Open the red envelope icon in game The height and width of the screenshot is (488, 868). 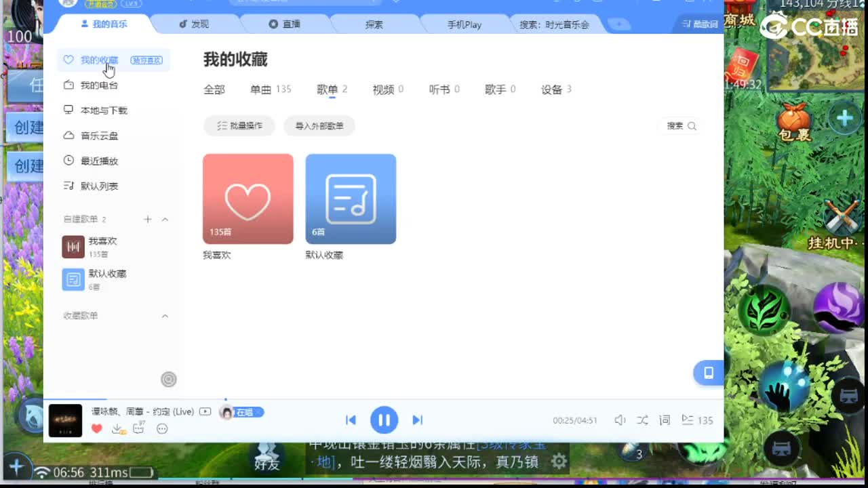(x=742, y=65)
